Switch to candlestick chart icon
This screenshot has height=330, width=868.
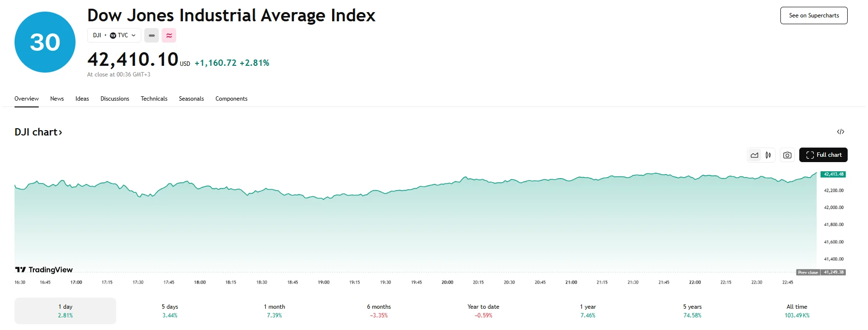point(768,155)
